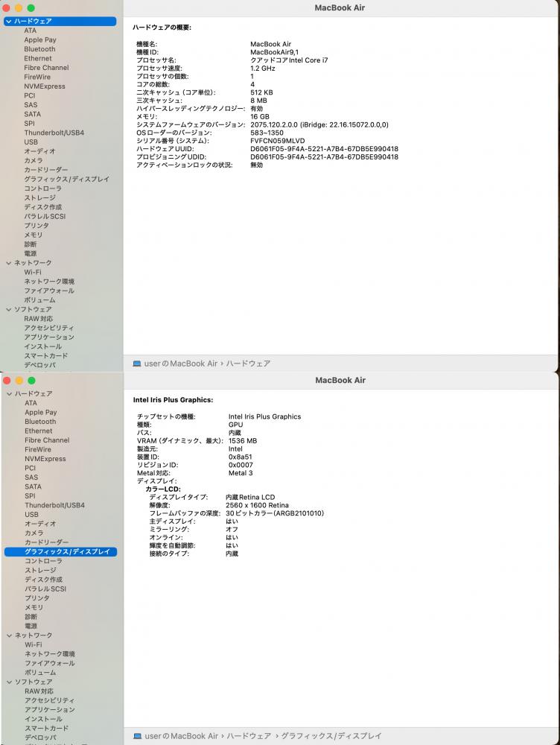Click selected ハードウェア row in top window
The height and width of the screenshot is (745, 560).
coord(60,22)
